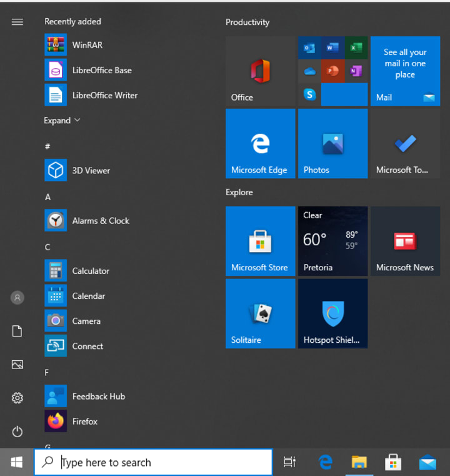Open Excel from Office tile group

click(x=356, y=48)
